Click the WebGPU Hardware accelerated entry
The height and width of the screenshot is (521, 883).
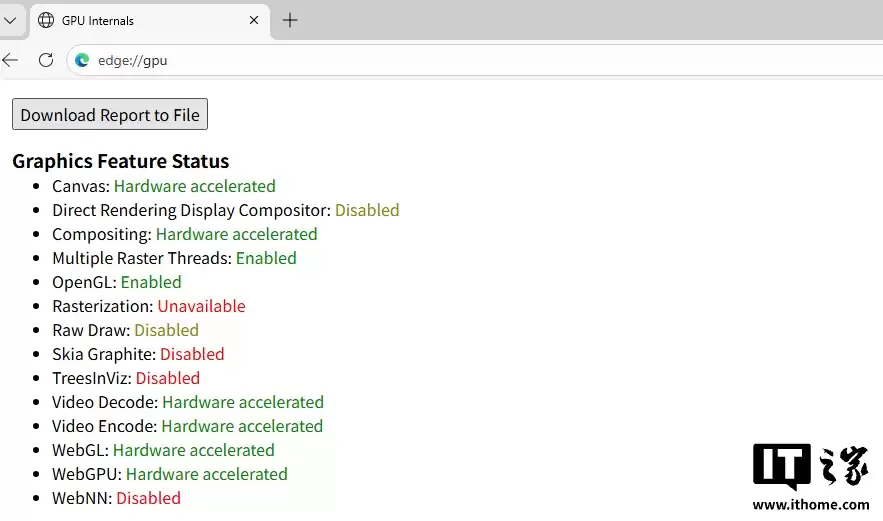(x=170, y=474)
